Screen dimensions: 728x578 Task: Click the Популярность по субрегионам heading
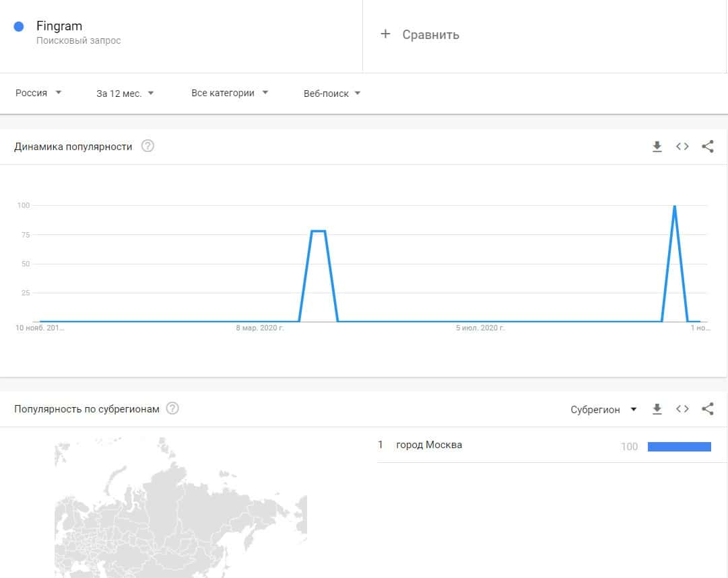click(87, 409)
